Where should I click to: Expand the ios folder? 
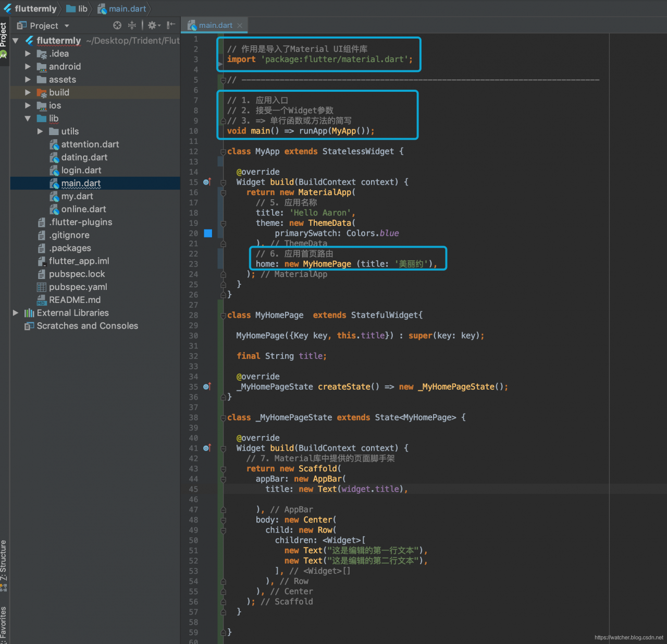click(x=28, y=105)
